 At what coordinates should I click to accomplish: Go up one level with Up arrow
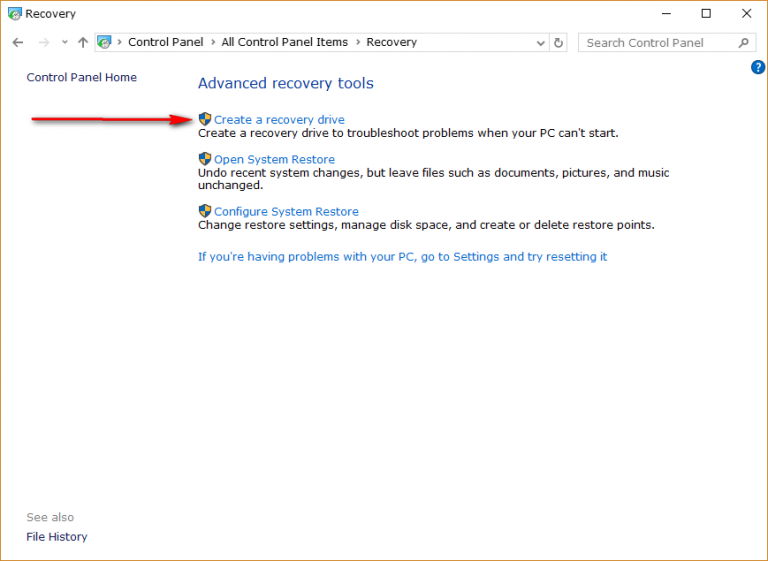click(83, 43)
